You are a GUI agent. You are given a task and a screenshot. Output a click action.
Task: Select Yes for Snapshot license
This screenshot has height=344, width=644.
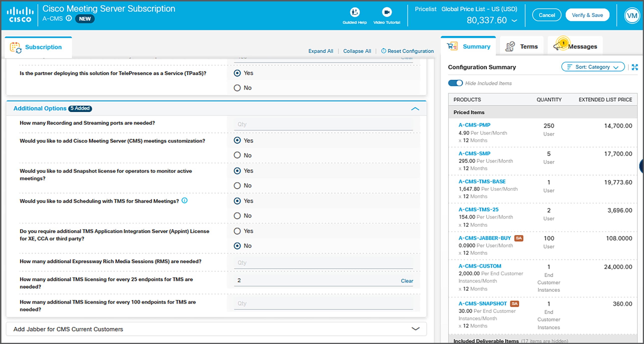point(237,171)
